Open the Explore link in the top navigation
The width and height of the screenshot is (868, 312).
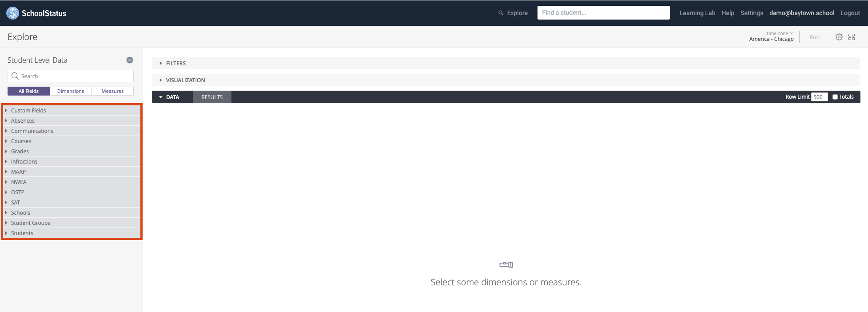tap(518, 13)
